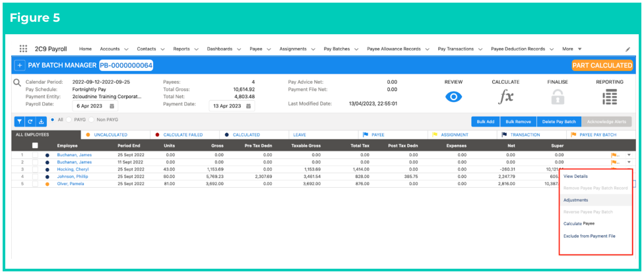Open employee link Olver, Pamela
Viewport: 644px width, 274px height.
pos(70,184)
